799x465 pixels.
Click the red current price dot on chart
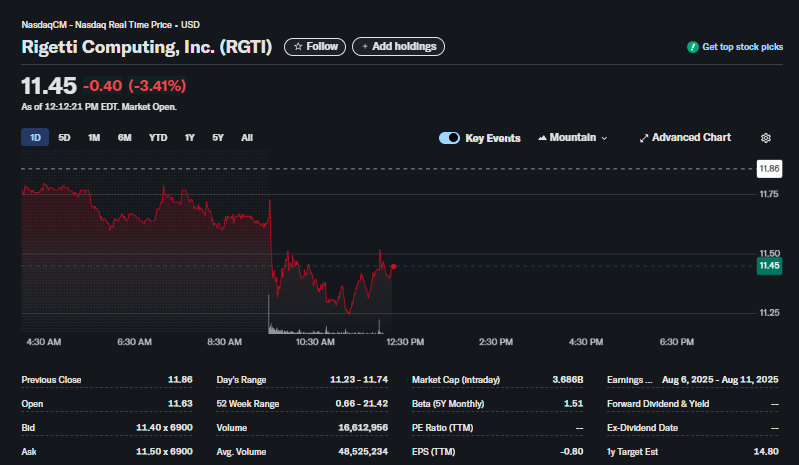pyautogui.click(x=393, y=266)
